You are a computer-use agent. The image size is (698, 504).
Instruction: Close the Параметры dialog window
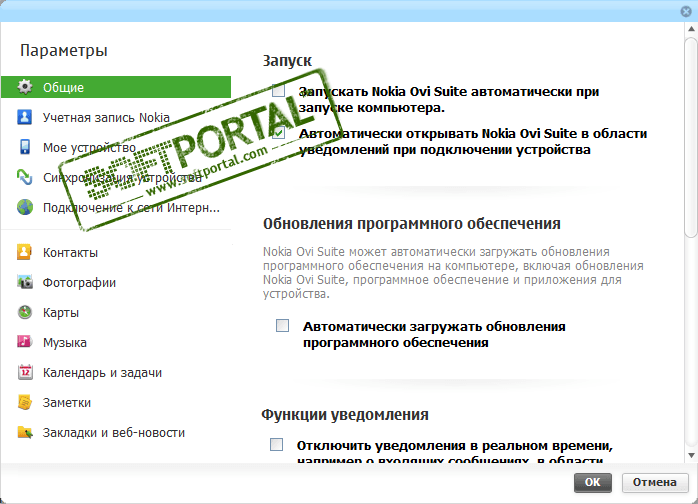[x=686, y=12]
